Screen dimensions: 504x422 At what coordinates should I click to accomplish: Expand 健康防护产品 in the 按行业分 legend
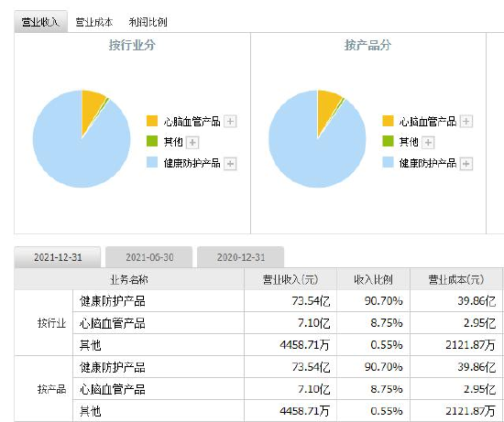click(230, 164)
